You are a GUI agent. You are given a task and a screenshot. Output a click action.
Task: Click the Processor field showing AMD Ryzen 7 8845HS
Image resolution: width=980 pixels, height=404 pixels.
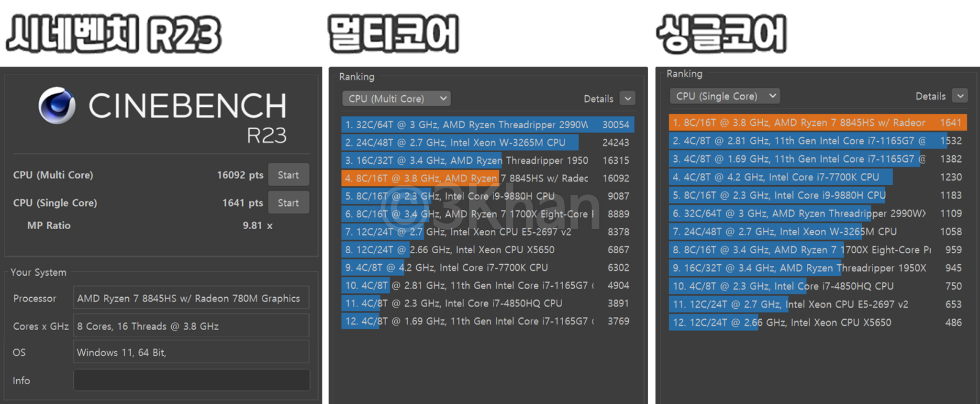[191, 298]
